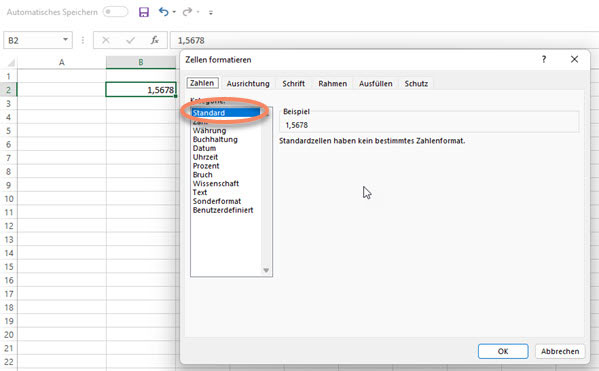Click the Undo arrow icon

point(164,12)
